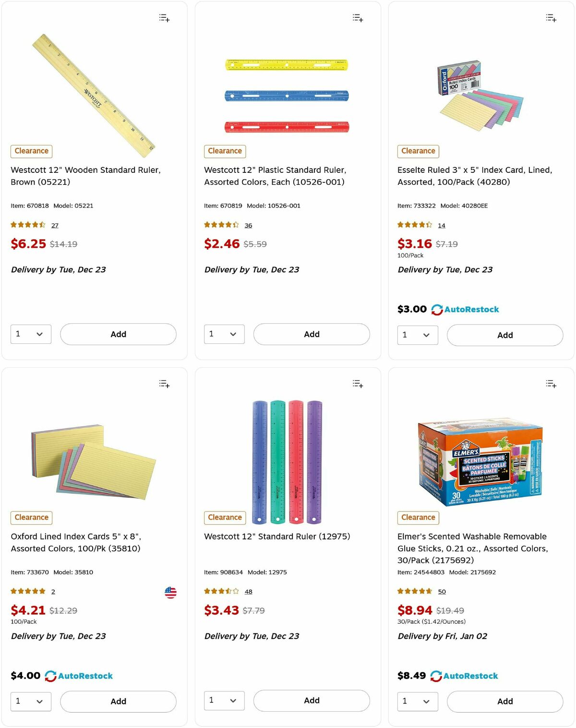This screenshot has height=728, width=576.
Task: Add the Westcott wooden ruler to a list
Action: coord(164,18)
